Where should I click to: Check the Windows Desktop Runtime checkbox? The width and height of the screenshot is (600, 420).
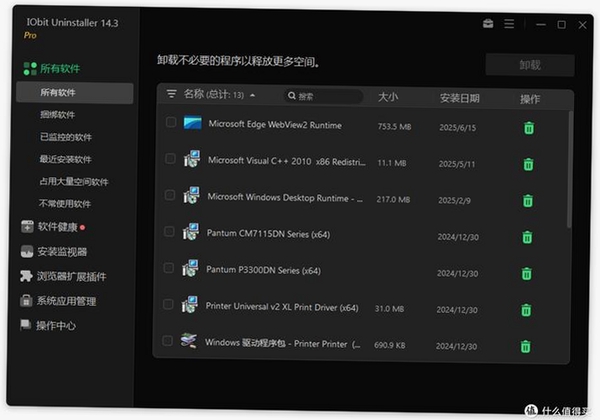tap(170, 195)
